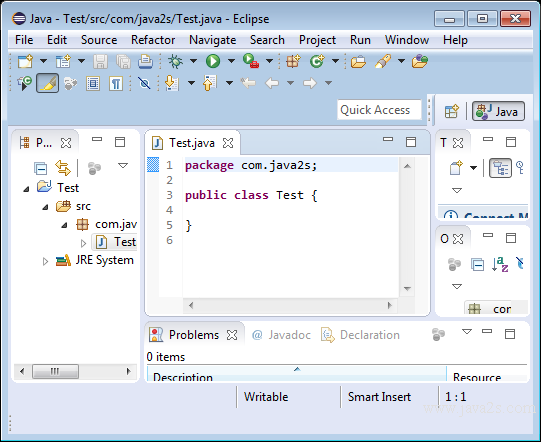Close the Test.java editor tab
The height and width of the screenshot is (442, 541).
click(x=228, y=143)
